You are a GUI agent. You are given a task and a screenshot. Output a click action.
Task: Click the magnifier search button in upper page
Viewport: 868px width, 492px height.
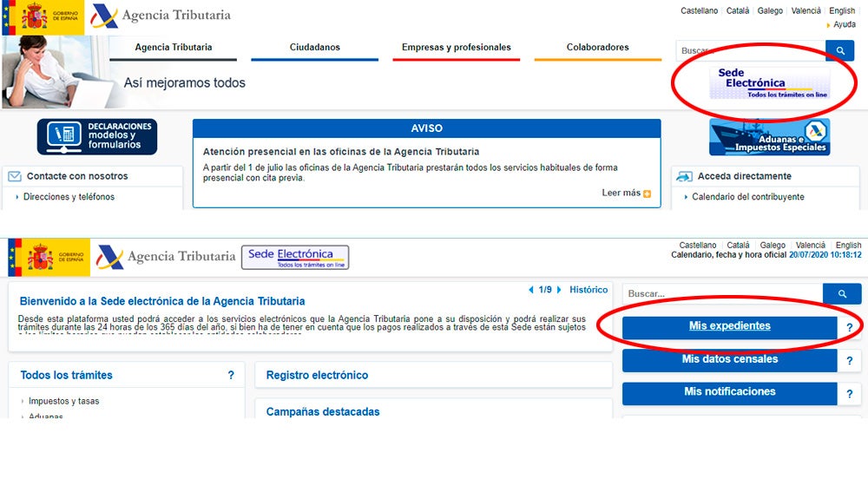point(839,50)
